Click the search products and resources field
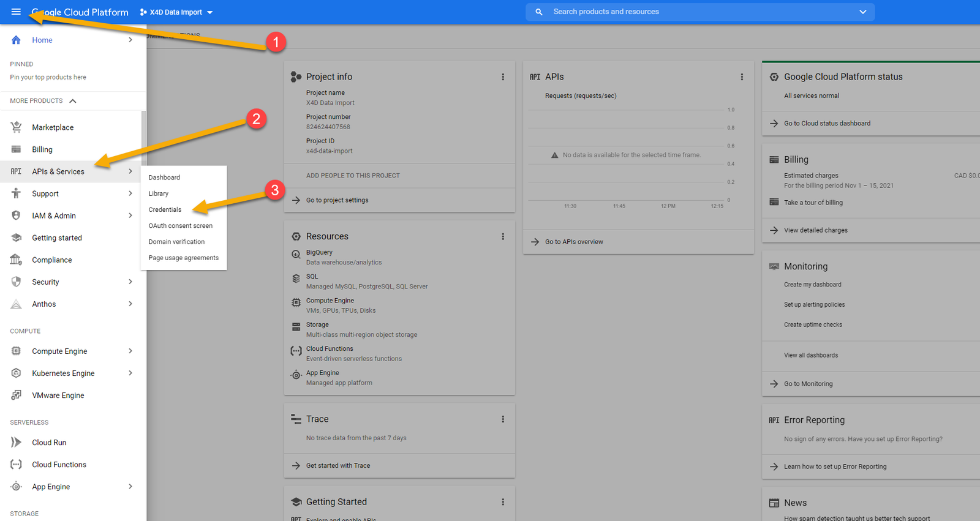 coord(698,12)
